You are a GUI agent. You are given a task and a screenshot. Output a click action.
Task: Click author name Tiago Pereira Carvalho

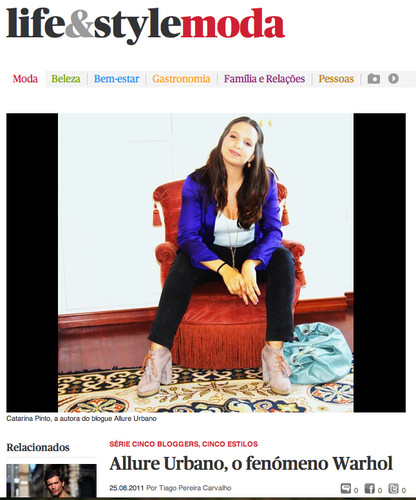[x=195, y=488]
